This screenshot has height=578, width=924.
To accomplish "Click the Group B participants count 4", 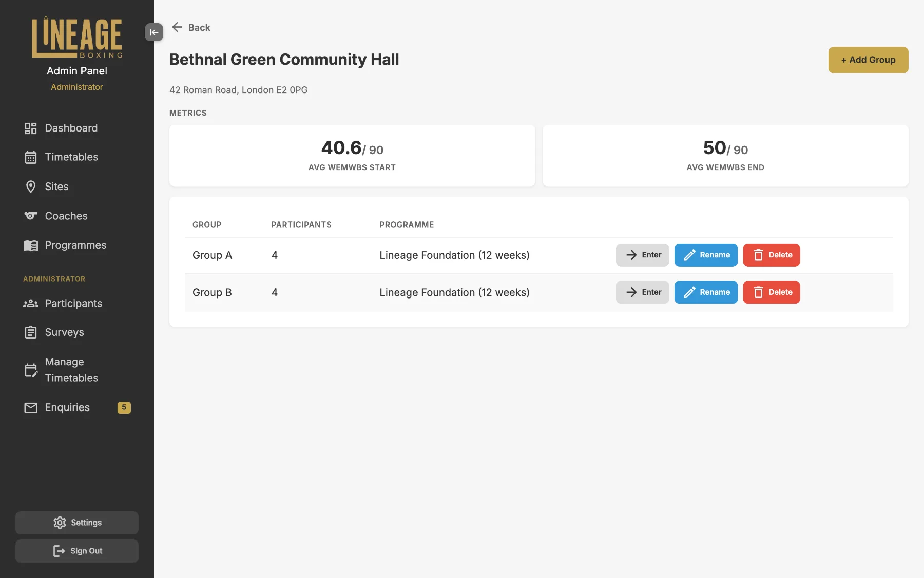I will click(275, 292).
